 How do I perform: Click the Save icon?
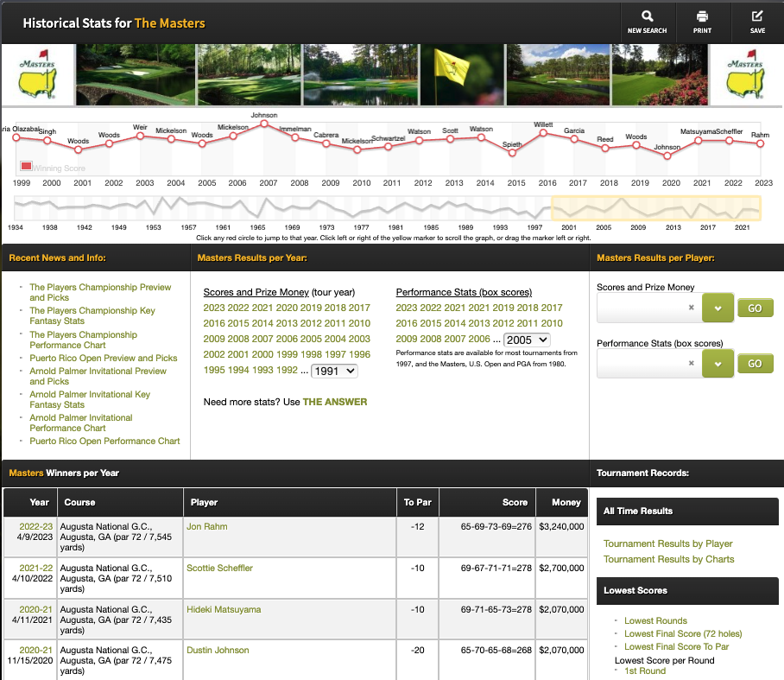[x=757, y=16]
